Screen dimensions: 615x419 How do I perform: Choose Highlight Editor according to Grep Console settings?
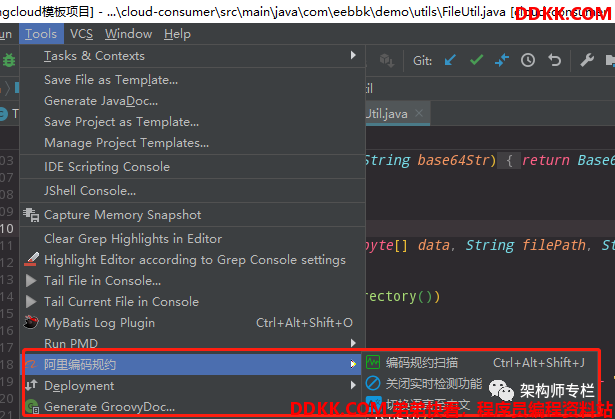coord(192,260)
